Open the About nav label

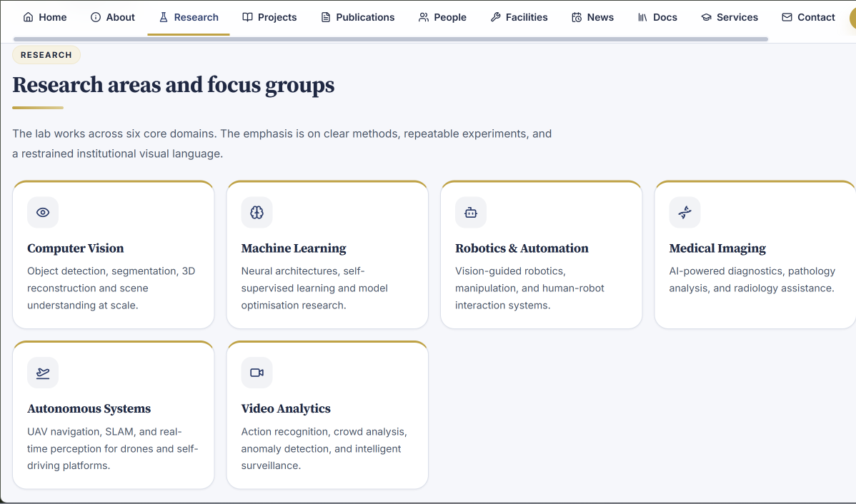pyautogui.click(x=120, y=17)
